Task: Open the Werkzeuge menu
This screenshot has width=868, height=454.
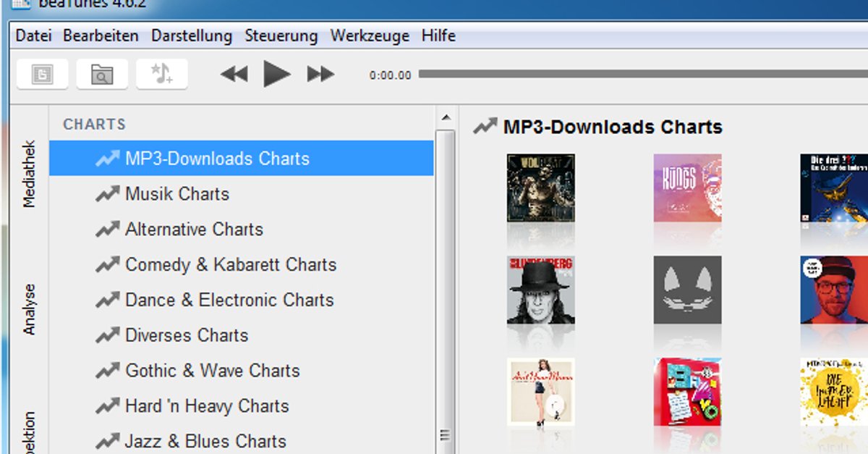Action: (x=370, y=35)
